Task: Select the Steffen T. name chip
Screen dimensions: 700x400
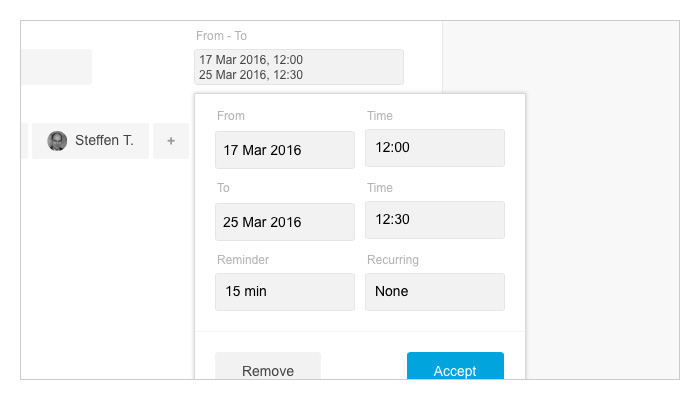Action: 90,141
